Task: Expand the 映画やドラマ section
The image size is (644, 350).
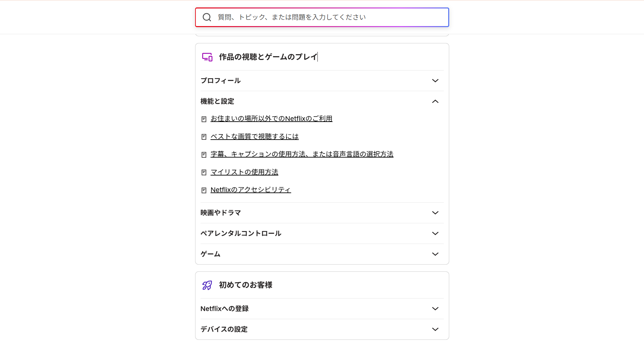Action: (435, 213)
